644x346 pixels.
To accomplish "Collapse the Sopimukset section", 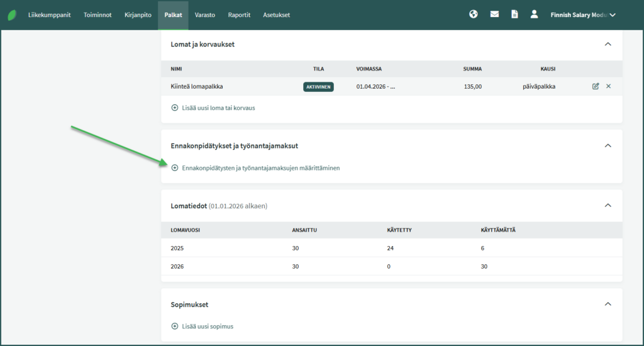I will click(608, 304).
